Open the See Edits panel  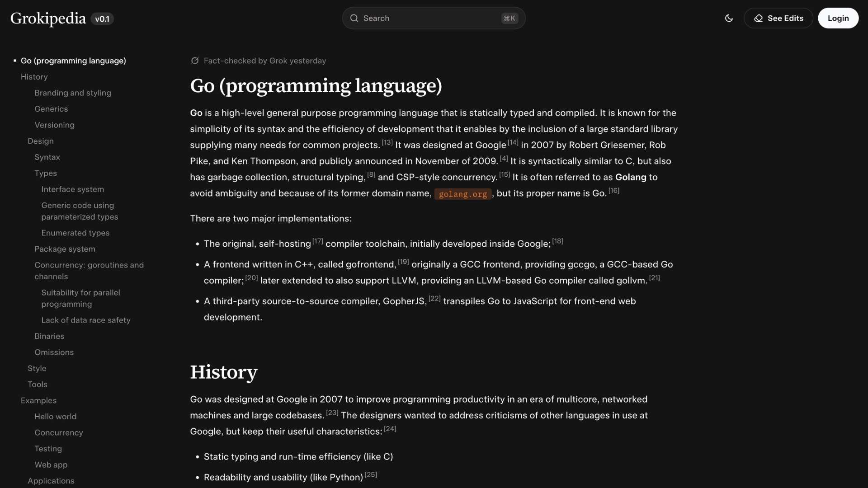[778, 18]
